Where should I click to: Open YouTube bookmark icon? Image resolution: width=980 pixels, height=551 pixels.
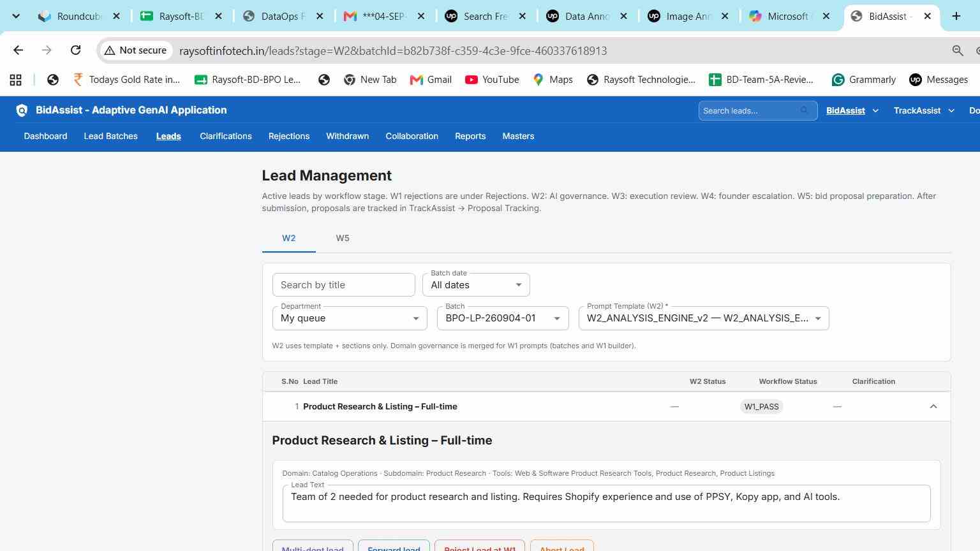[471, 80]
